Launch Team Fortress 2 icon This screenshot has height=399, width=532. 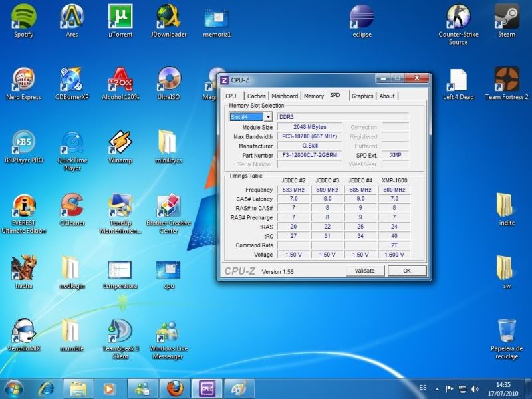point(507,84)
